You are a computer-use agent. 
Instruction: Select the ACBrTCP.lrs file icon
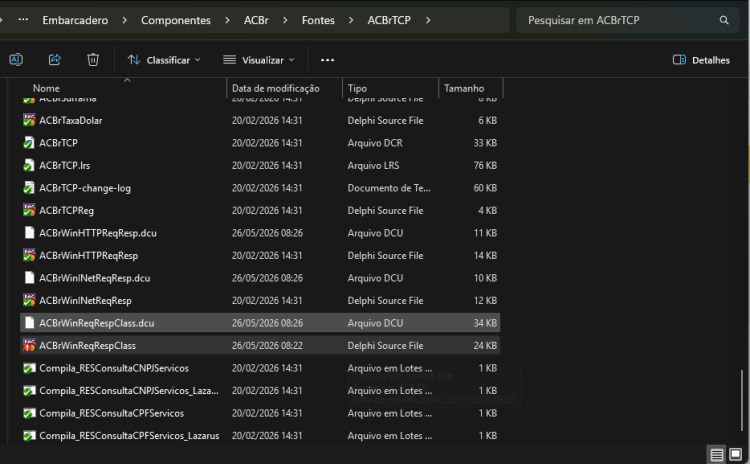point(29,165)
